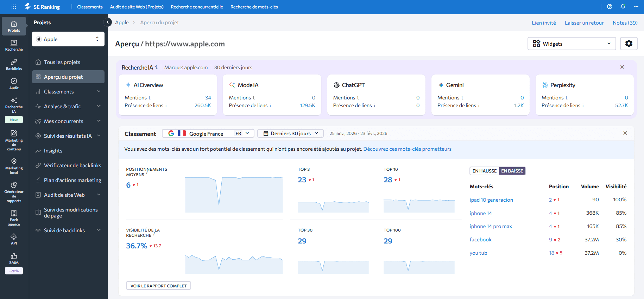
Task: Open Marketing local rail icon
Action: tap(14, 166)
